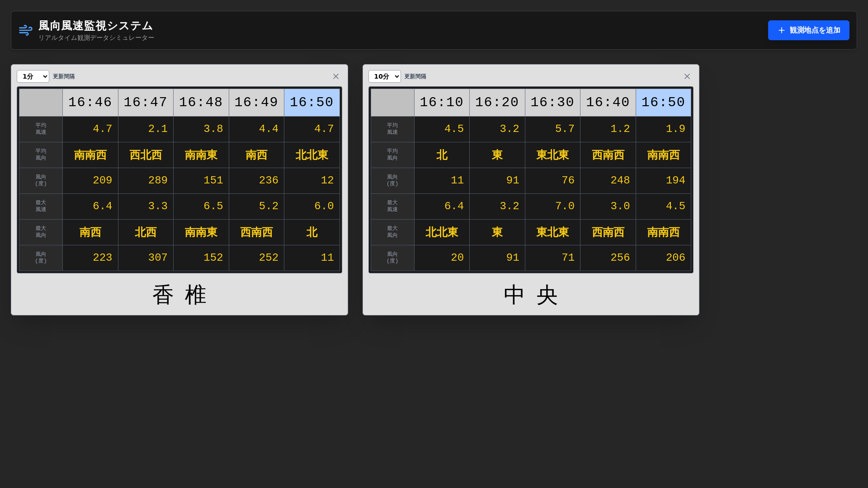
Task: Click the 16:20 column header in 中央
Action: [497, 103]
